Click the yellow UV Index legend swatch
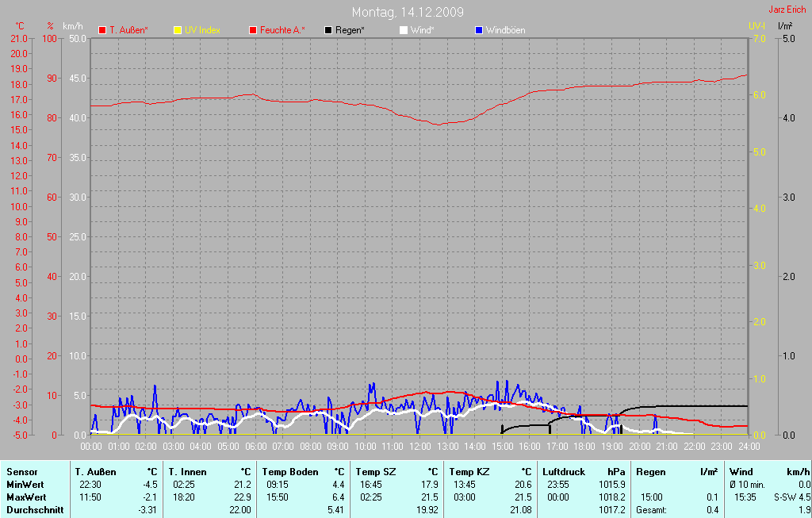812x518 pixels. tap(178, 30)
